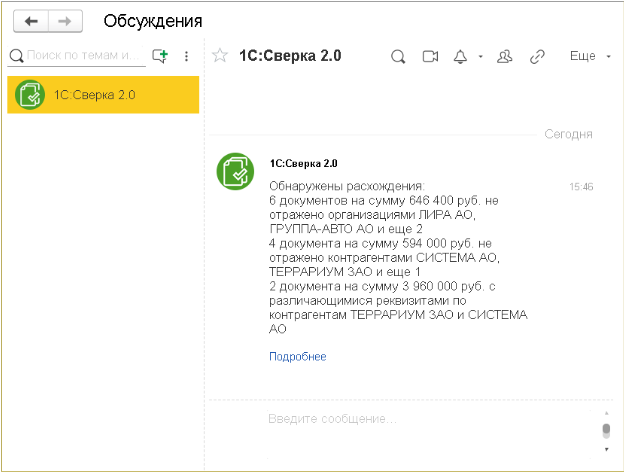The width and height of the screenshot is (626, 474).
Task: Expand the notification bell dropdown arrow
Action: click(x=481, y=57)
